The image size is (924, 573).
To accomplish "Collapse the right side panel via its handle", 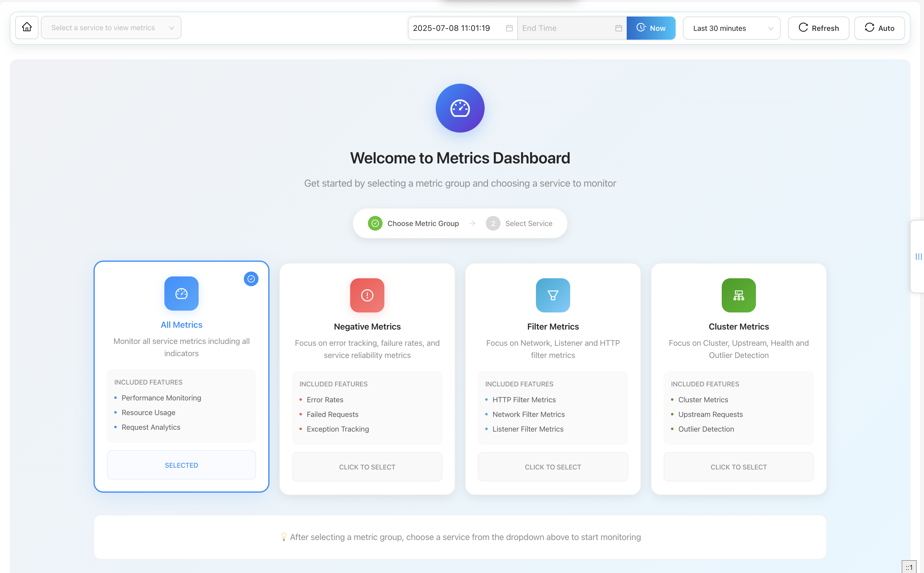I will click(x=919, y=256).
